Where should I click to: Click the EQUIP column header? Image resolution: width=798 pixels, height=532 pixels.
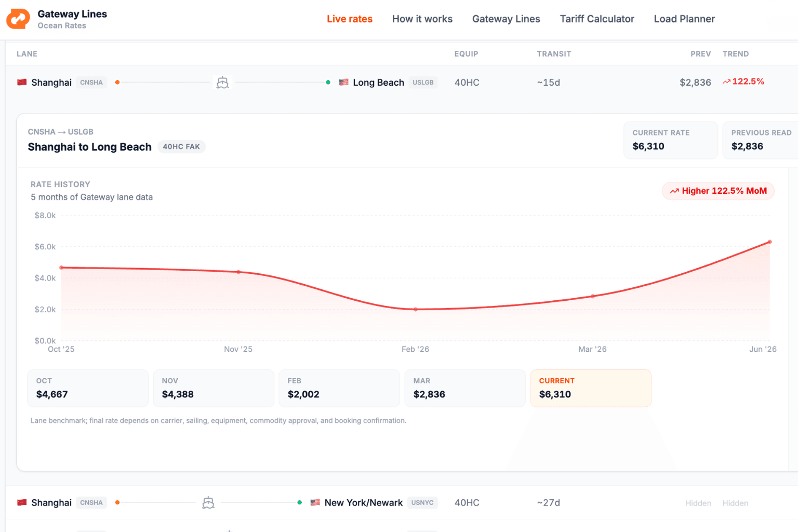[x=466, y=54]
